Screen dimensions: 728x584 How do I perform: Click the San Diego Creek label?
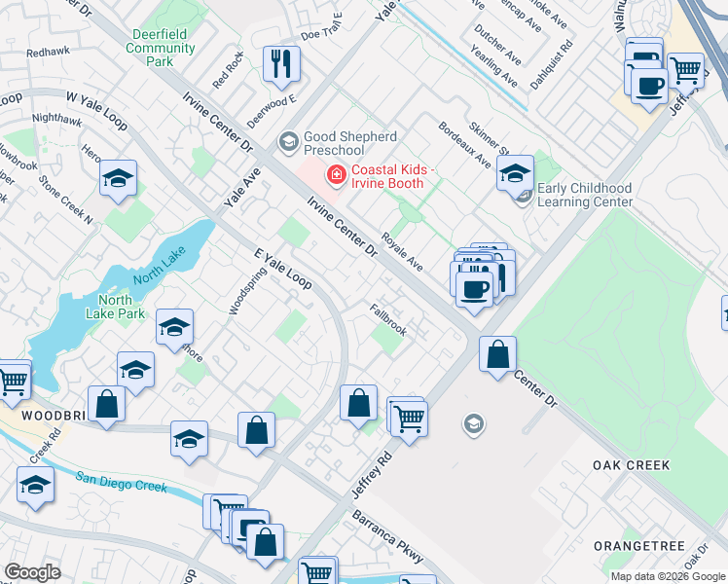(122, 482)
